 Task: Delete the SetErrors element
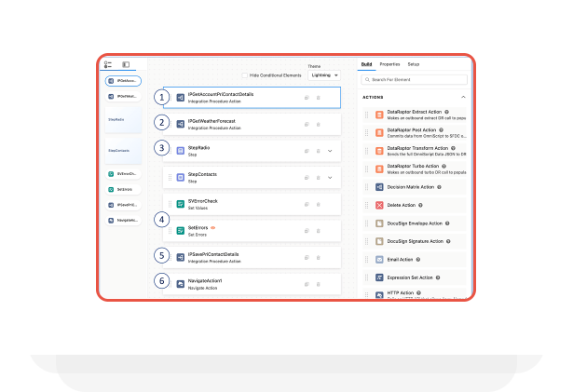319,231
